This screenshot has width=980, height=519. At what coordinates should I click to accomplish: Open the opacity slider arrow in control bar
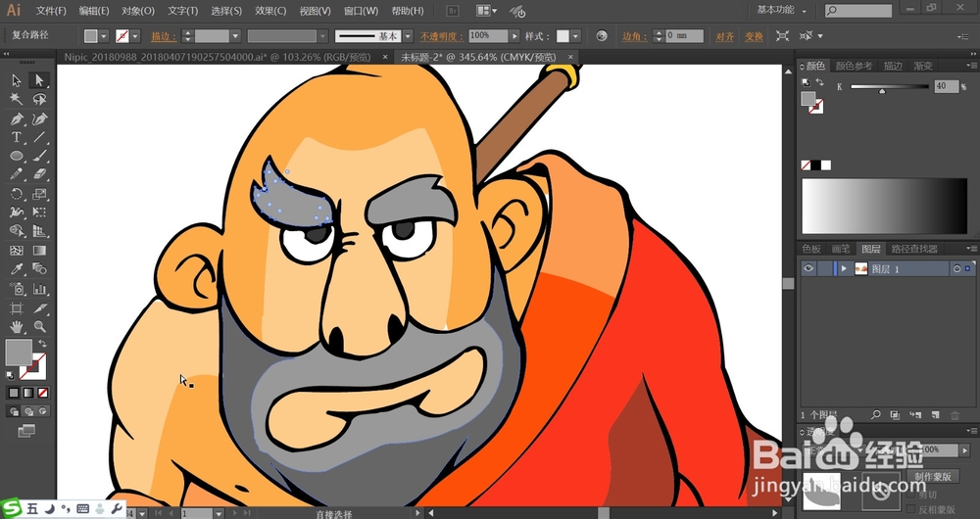514,36
